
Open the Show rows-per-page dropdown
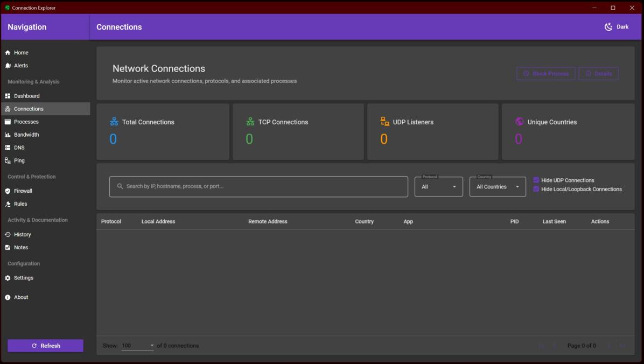137,346
